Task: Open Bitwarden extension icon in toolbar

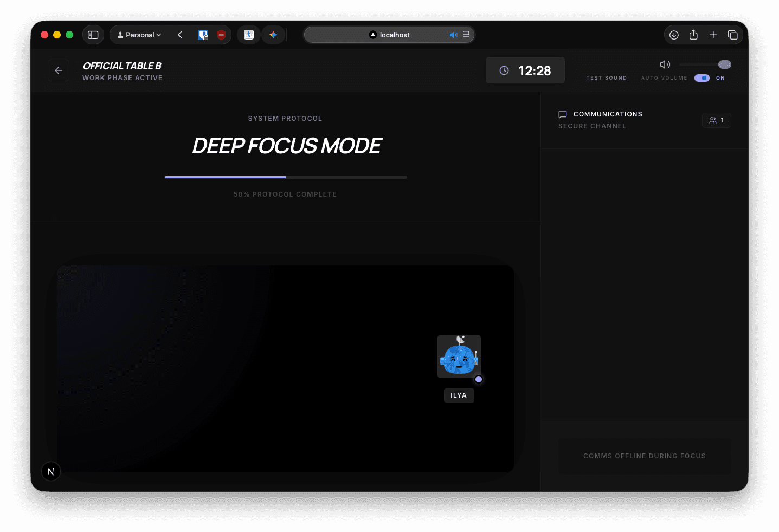Action: point(203,35)
